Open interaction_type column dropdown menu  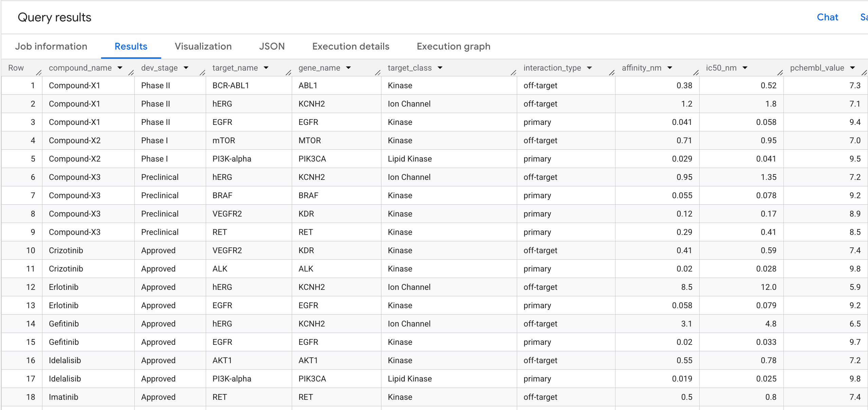coord(590,68)
